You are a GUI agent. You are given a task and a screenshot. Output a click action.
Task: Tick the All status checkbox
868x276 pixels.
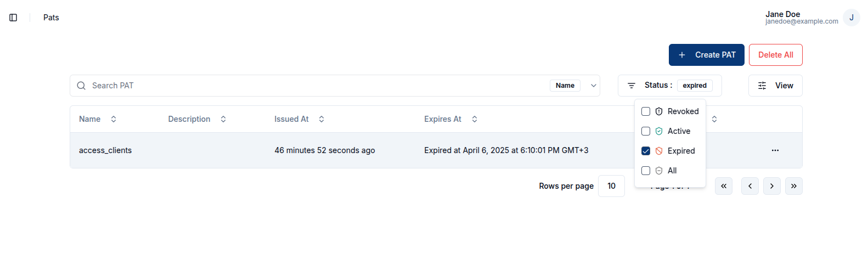[x=646, y=171]
